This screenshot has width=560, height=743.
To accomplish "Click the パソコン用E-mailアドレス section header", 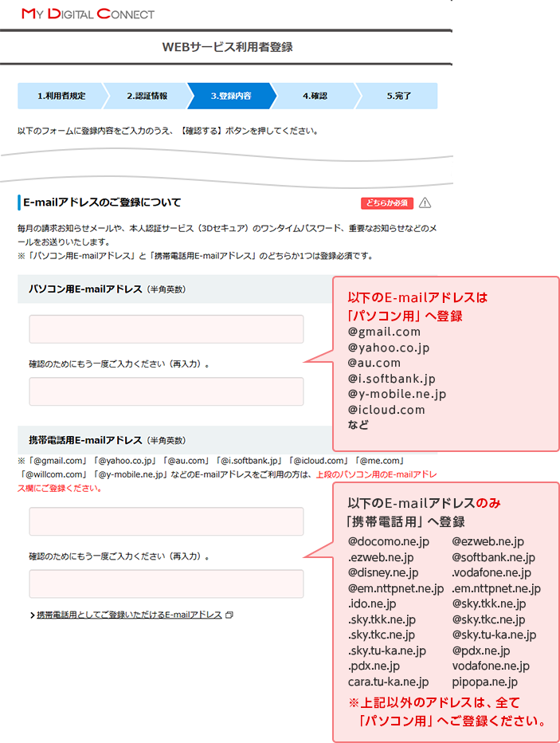I will pyautogui.click(x=175, y=289).
